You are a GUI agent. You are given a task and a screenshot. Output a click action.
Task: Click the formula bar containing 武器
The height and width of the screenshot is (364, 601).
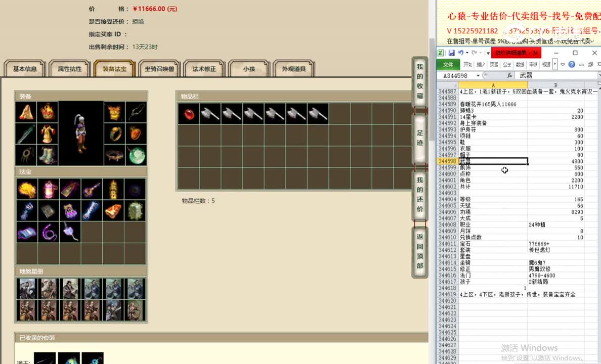pos(556,75)
